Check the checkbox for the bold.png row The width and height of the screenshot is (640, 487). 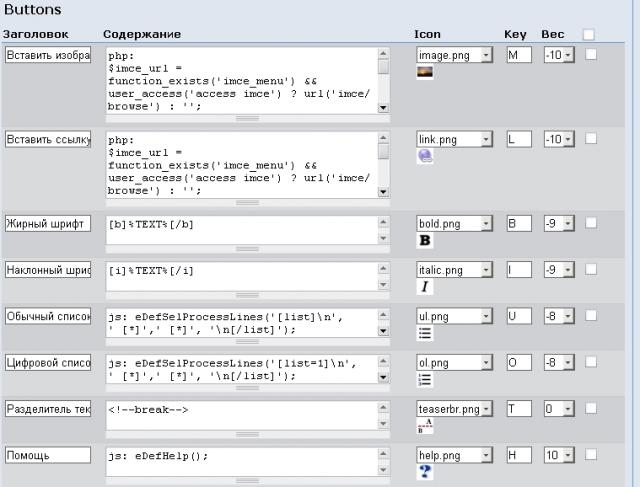[591, 223]
